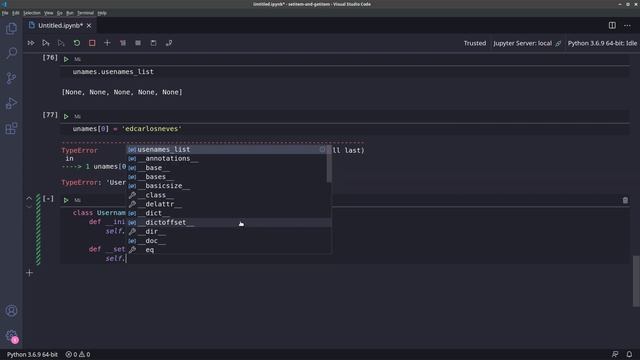Open the File menu

point(5,13)
